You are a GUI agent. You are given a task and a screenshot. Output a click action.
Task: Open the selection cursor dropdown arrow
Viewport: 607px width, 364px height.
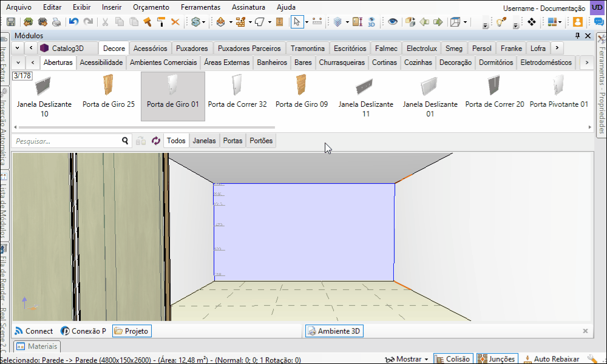(x=307, y=22)
